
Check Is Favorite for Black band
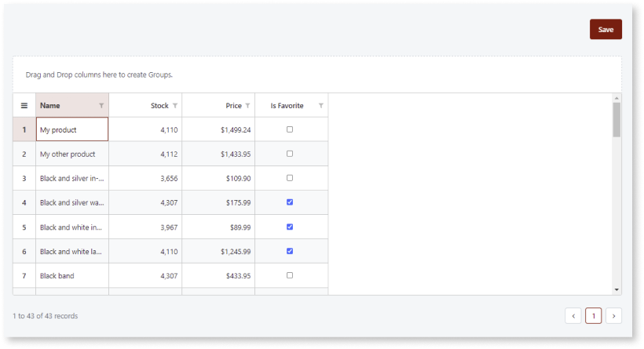pyautogui.click(x=290, y=275)
